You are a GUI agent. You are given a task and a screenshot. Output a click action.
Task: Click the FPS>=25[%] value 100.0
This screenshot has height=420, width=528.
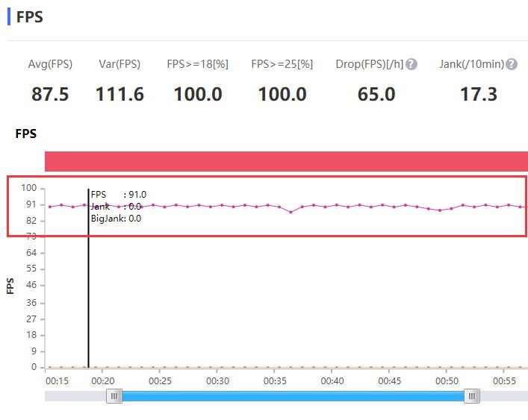(x=282, y=94)
